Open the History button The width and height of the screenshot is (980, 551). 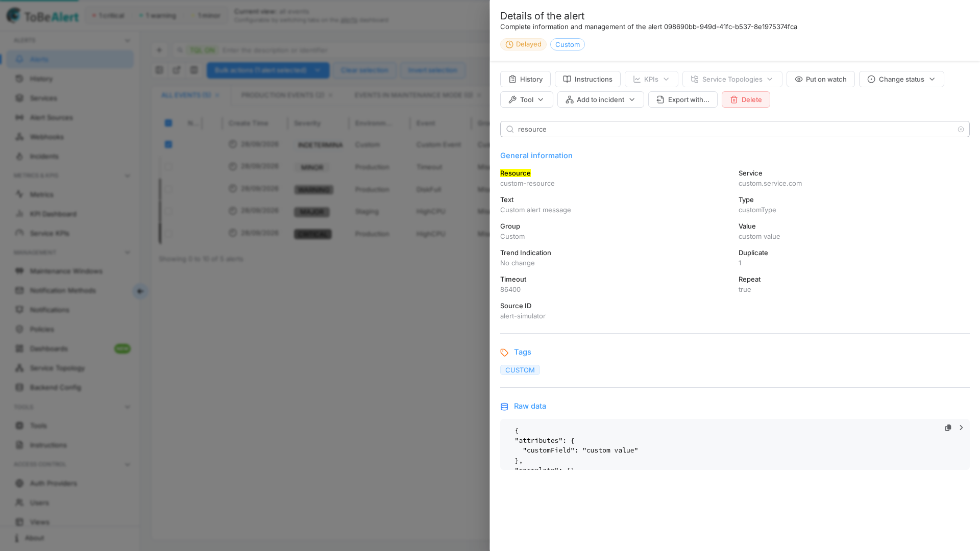pos(525,79)
